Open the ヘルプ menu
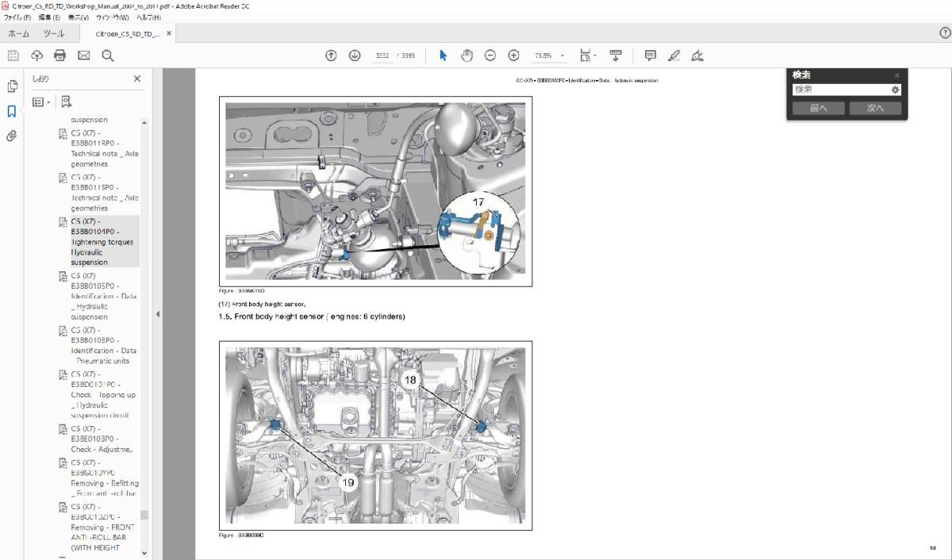The image size is (952, 560). click(x=148, y=17)
